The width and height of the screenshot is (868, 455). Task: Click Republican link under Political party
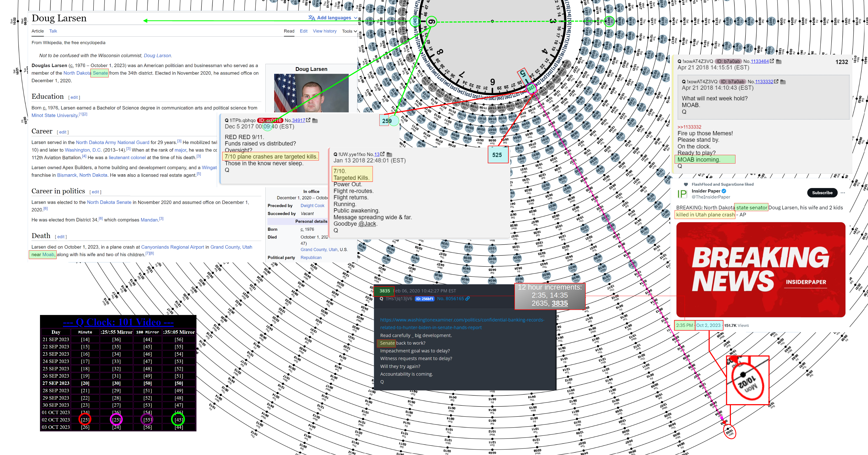[x=311, y=257]
